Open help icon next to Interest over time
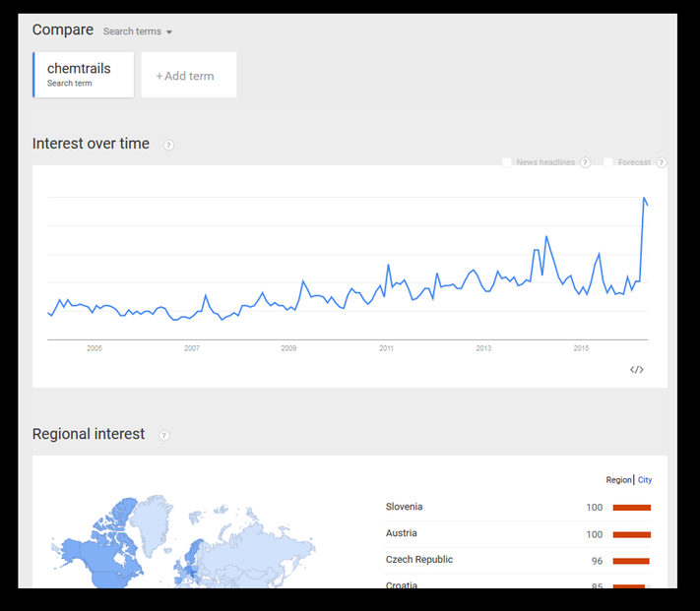700x611 pixels. 168,146
